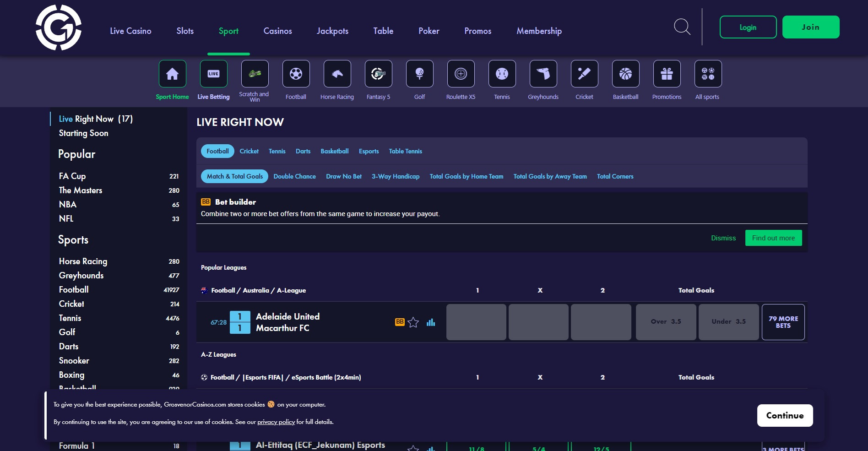Open the Membership menu item

(x=538, y=31)
